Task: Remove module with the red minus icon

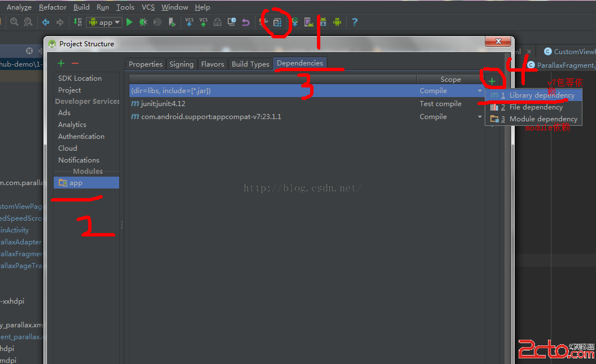Action: click(75, 63)
